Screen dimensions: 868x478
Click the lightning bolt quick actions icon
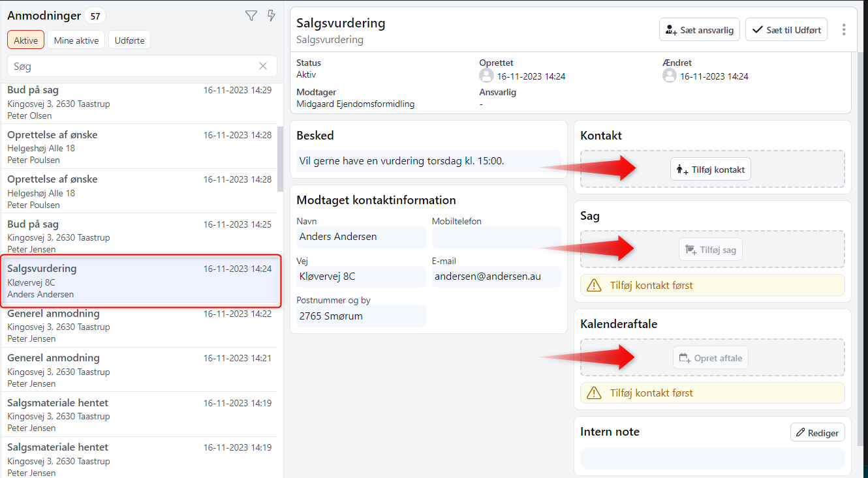coord(271,16)
